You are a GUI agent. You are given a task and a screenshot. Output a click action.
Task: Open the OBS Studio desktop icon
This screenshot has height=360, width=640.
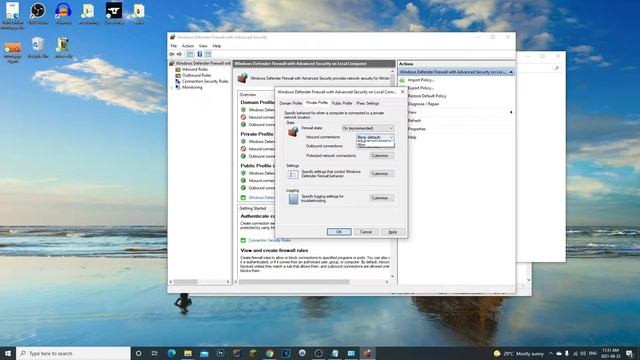[x=38, y=13]
